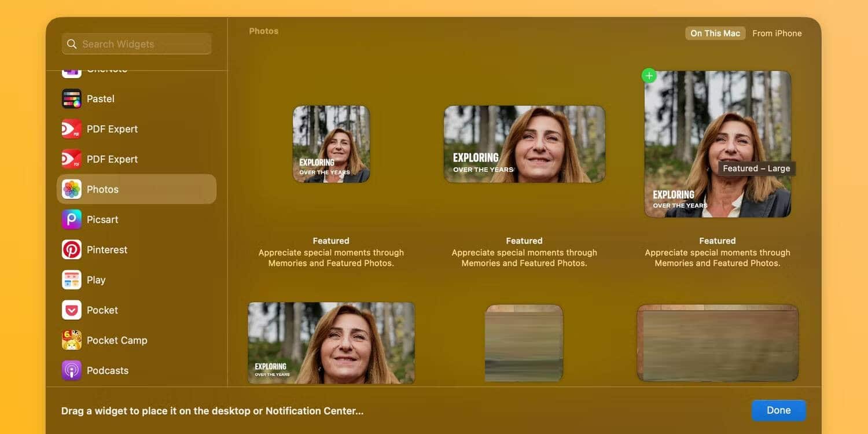The width and height of the screenshot is (868, 434).
Task: Click the Done button
Action: 778,410
